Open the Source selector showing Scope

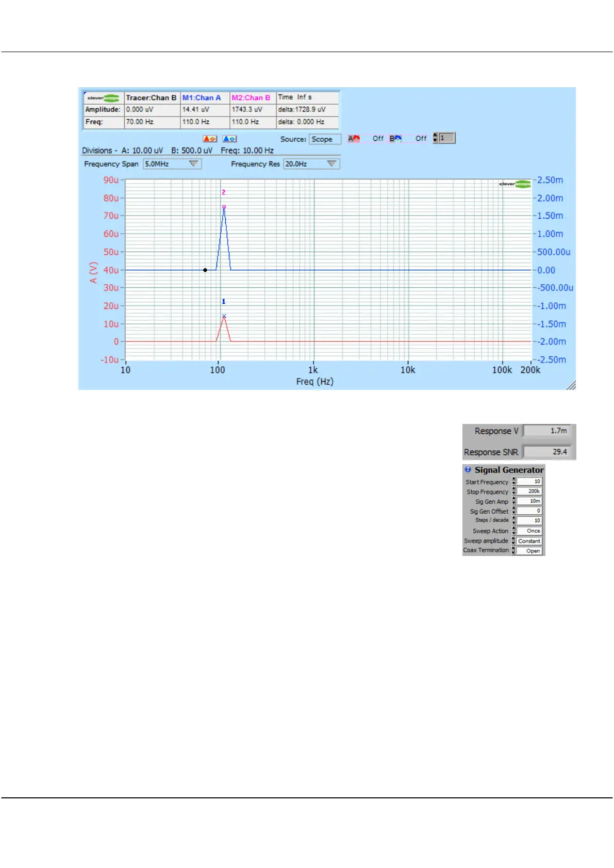point(324,139)
